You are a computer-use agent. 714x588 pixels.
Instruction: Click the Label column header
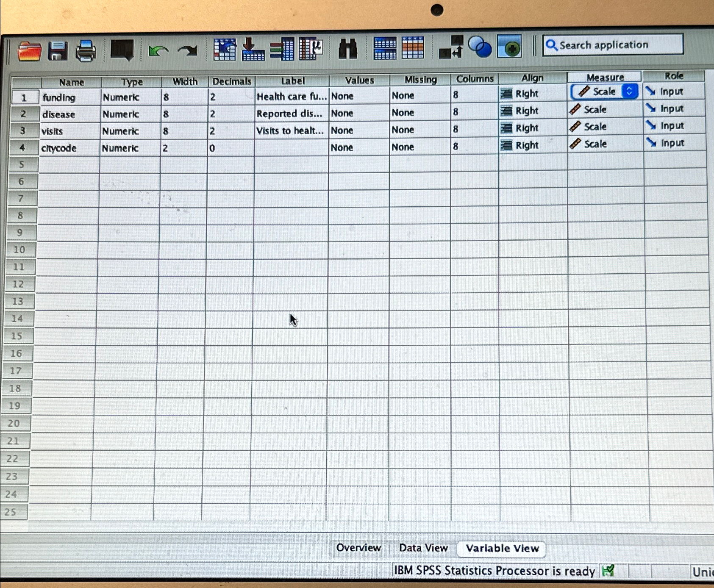[292, 81]
